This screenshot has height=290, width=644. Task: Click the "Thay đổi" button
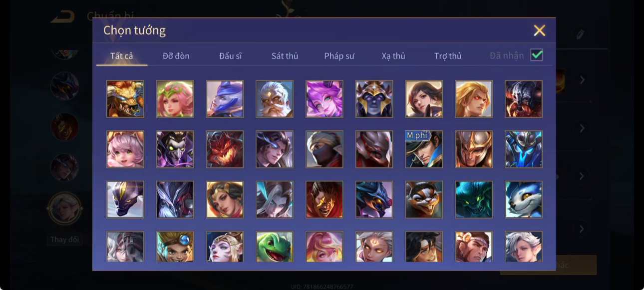64,239
